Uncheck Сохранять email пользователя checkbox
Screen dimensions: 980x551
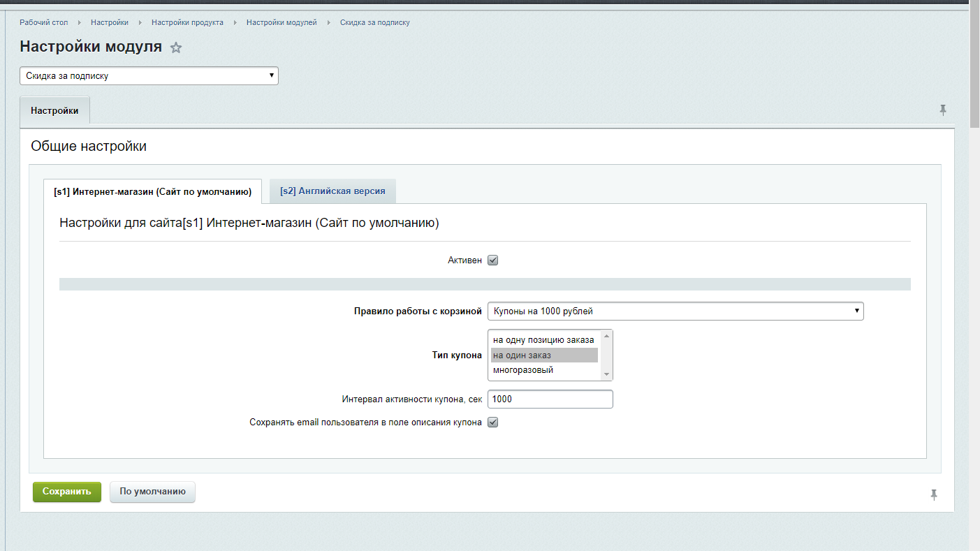coord(492,423)
